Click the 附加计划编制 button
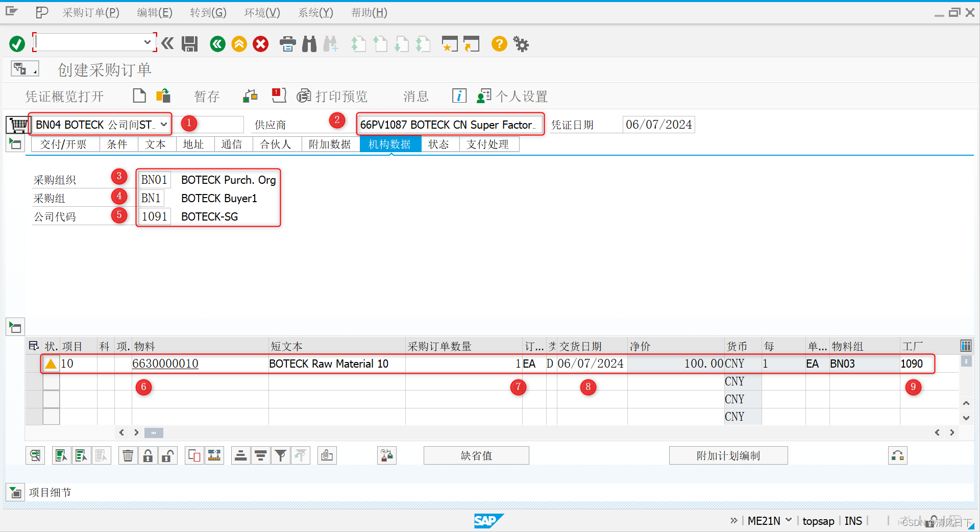 tap(728, 455)
